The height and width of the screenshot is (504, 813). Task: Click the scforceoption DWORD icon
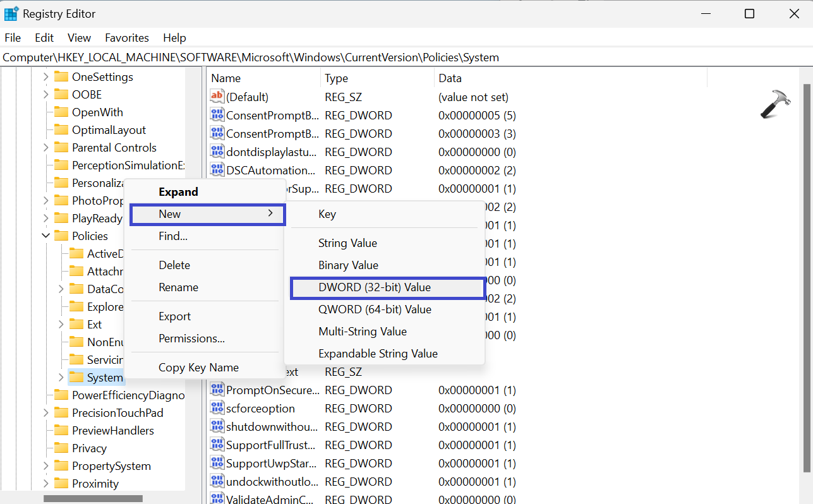[x=217, y=408]
